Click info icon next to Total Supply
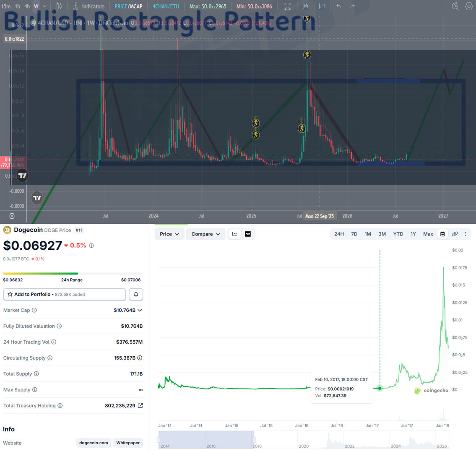This screenshot has height=451, width=476. pyautogui.click(x=36, y=373)
